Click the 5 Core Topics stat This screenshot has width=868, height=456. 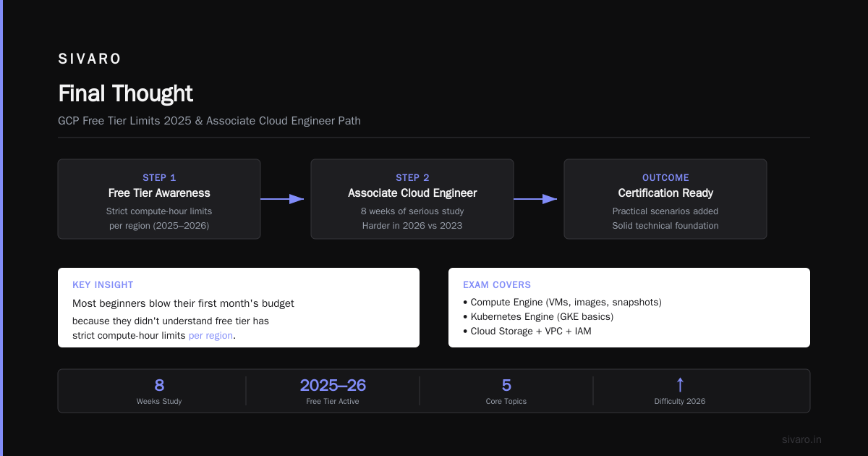pyautogui.click(x=506, y=391)
